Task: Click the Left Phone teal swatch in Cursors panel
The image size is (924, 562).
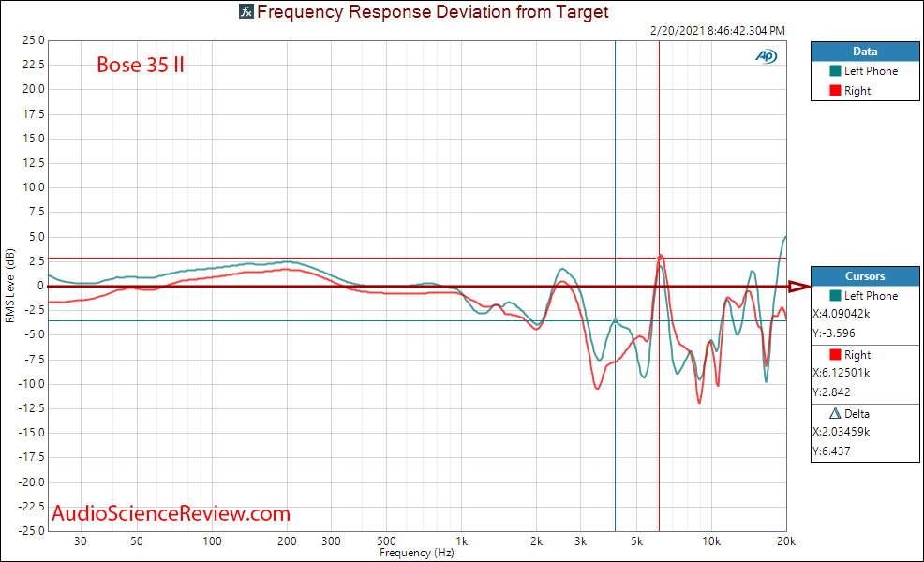Action: click(835, 295)
